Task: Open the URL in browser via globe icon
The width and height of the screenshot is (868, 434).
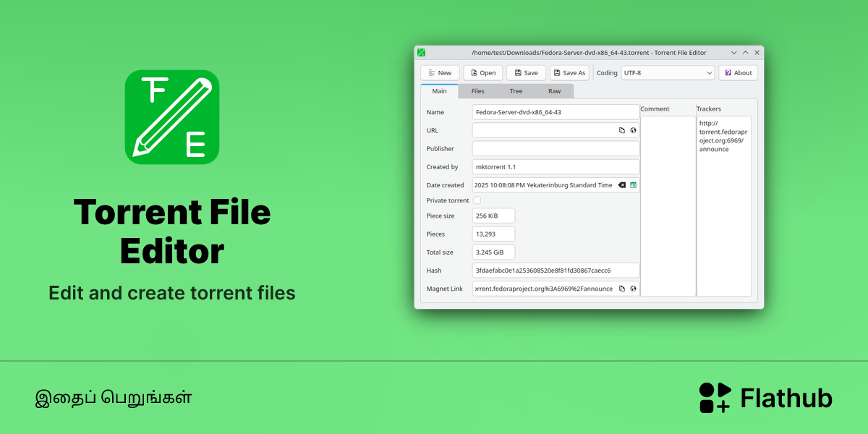Action: coord(633,130)
